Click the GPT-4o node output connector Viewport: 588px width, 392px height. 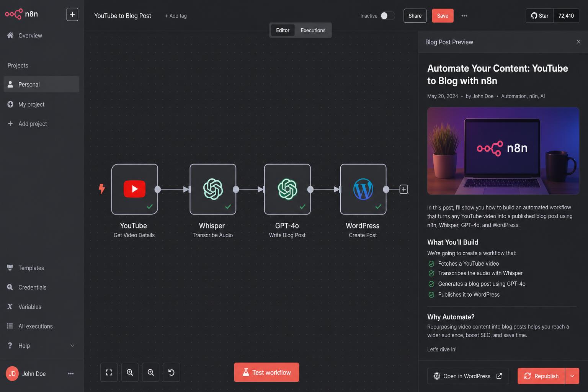click(x=310, y=189)
